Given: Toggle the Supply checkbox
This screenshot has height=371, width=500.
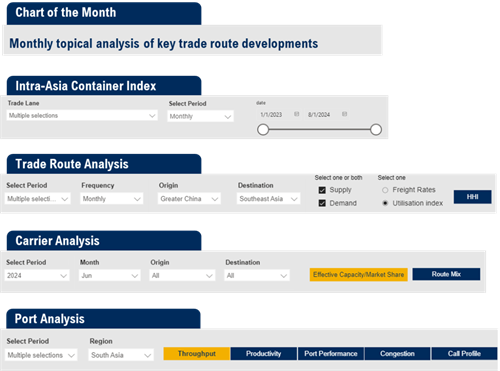Looking at the screenshot, I should pos(322,190).
